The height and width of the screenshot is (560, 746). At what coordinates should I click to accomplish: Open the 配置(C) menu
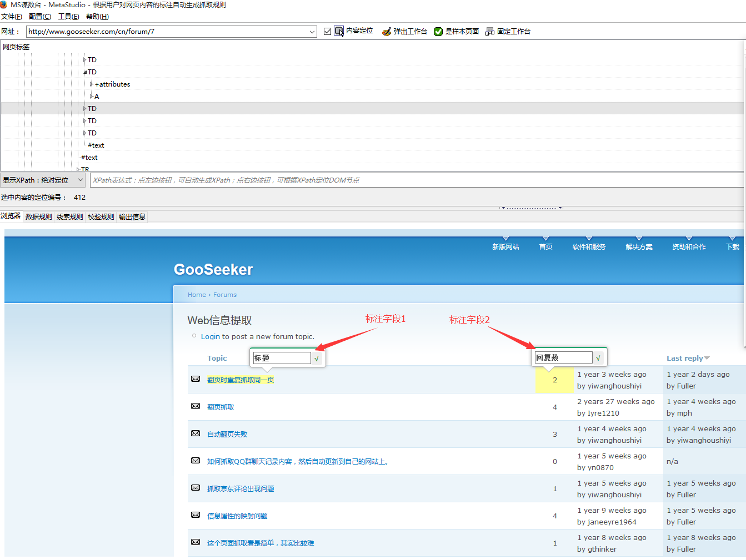click(x=40, y=17)
